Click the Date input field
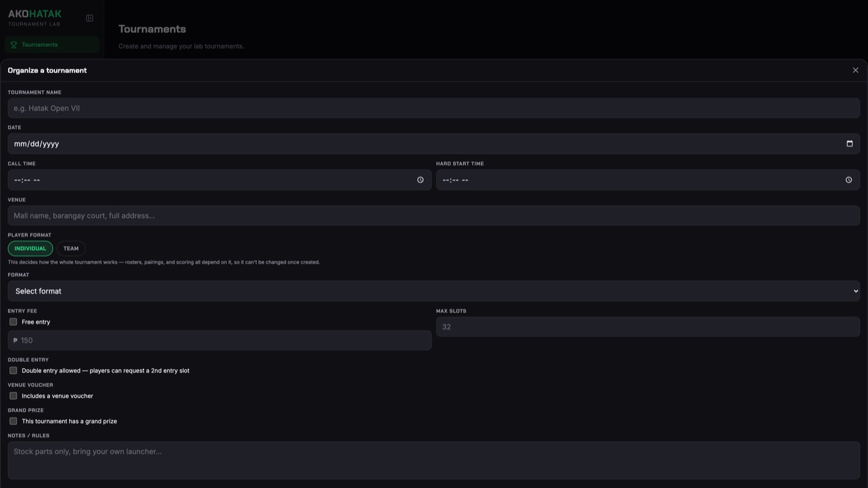This screenshot has width=868, height=488. coord(433,144)
